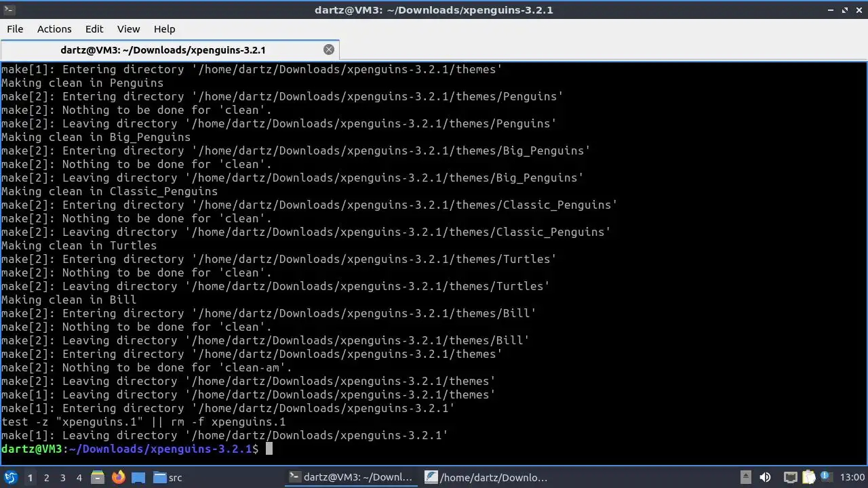The width and height of the screenshot is (868, 488).
Task: Switch to workspace 4
Action: coord(79,478)
